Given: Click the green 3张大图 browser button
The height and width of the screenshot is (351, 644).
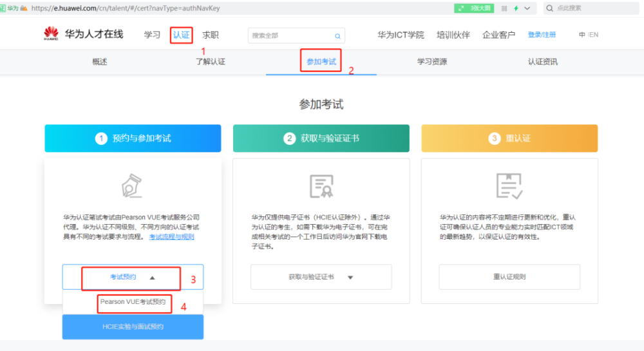Looking at the screenshot, I should pos(474,8).
